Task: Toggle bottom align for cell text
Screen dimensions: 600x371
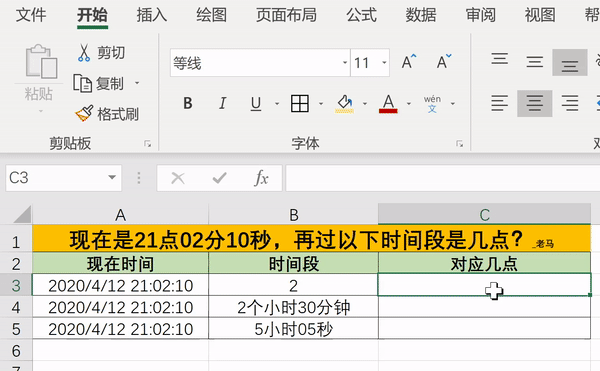Action: [570, 63]
